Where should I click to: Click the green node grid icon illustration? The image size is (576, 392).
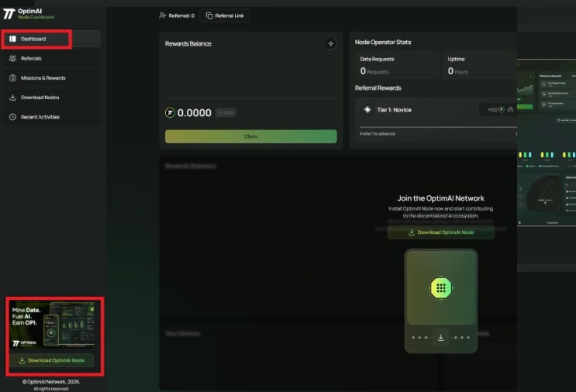click(x=441, y=288)
